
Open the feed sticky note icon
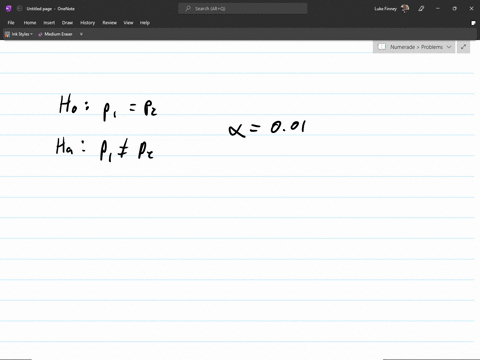(473, 23)
